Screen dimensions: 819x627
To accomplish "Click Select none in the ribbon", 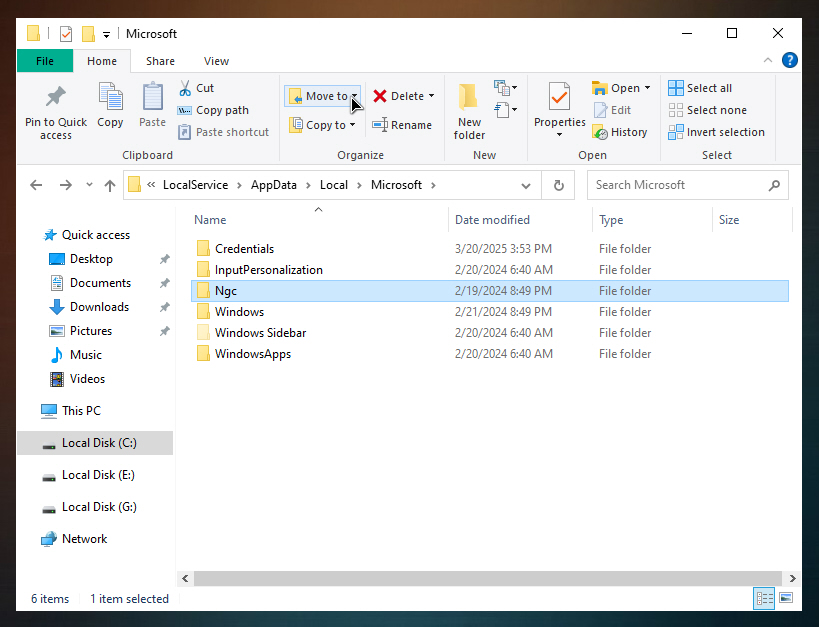I will (708, 110).
